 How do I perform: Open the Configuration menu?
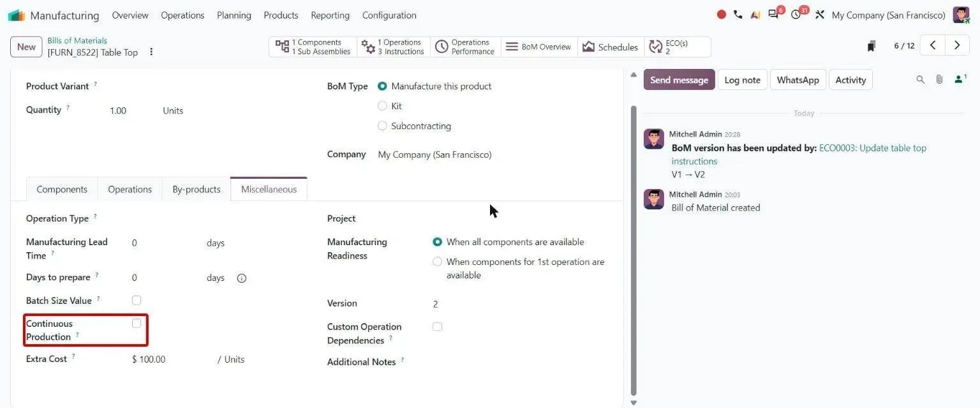point(389,15)
